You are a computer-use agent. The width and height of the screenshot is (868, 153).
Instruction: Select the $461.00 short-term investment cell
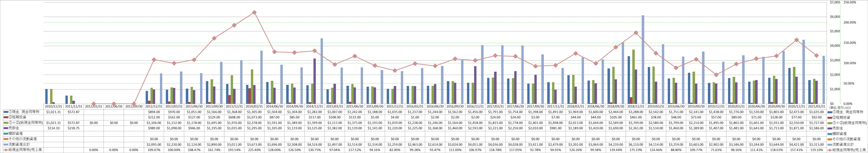click(636, 117)
